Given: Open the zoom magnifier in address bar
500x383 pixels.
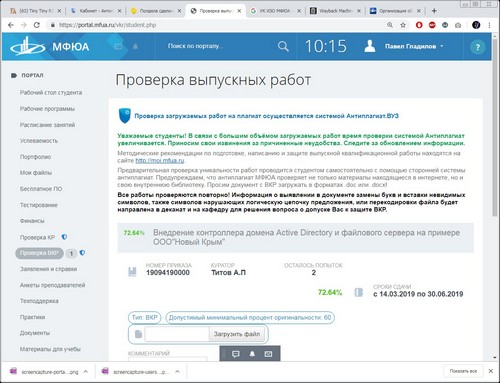Looking at the screenshot, I should tap(390, 25).
